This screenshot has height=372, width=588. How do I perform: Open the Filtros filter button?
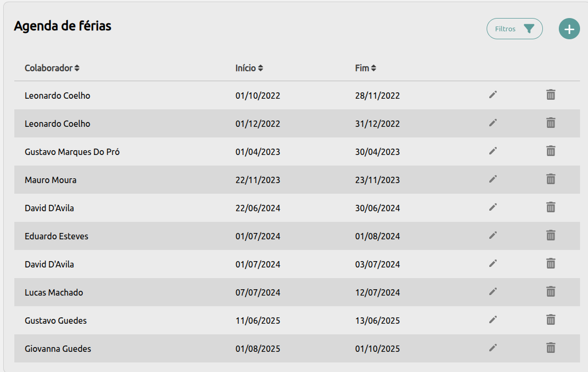(514, 29)
